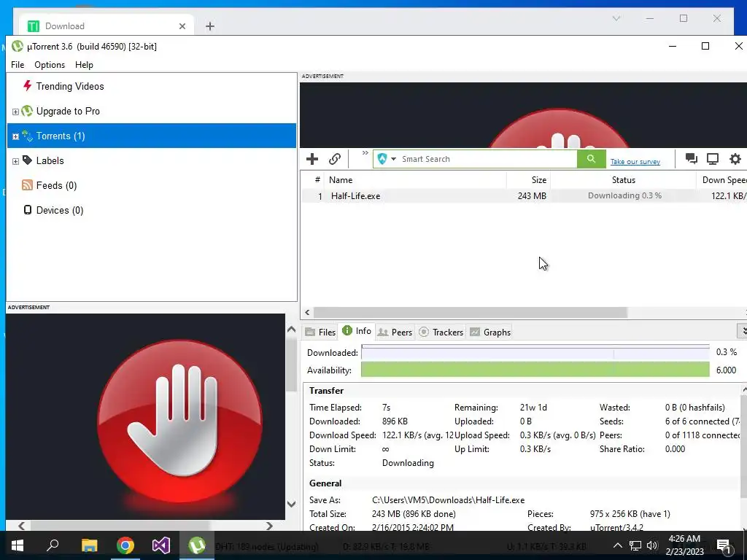Open Visual Studio from the taskbar

click(161, 545)
